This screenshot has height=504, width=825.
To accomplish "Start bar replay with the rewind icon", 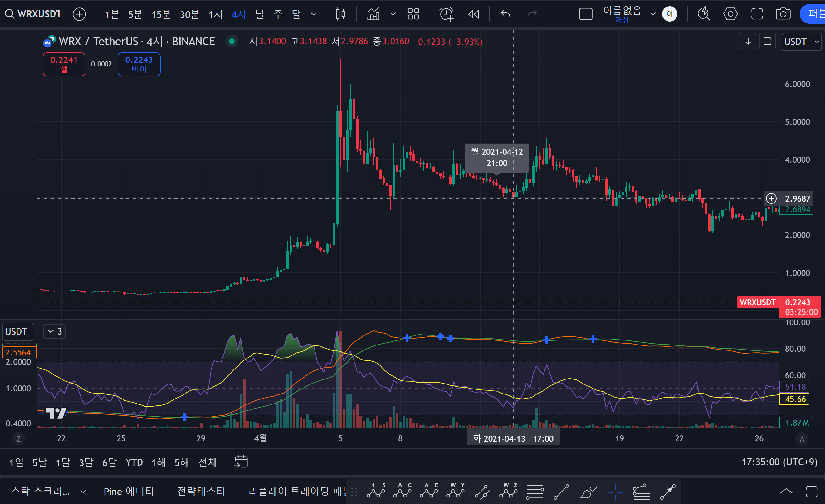I will tap(473, 14).
